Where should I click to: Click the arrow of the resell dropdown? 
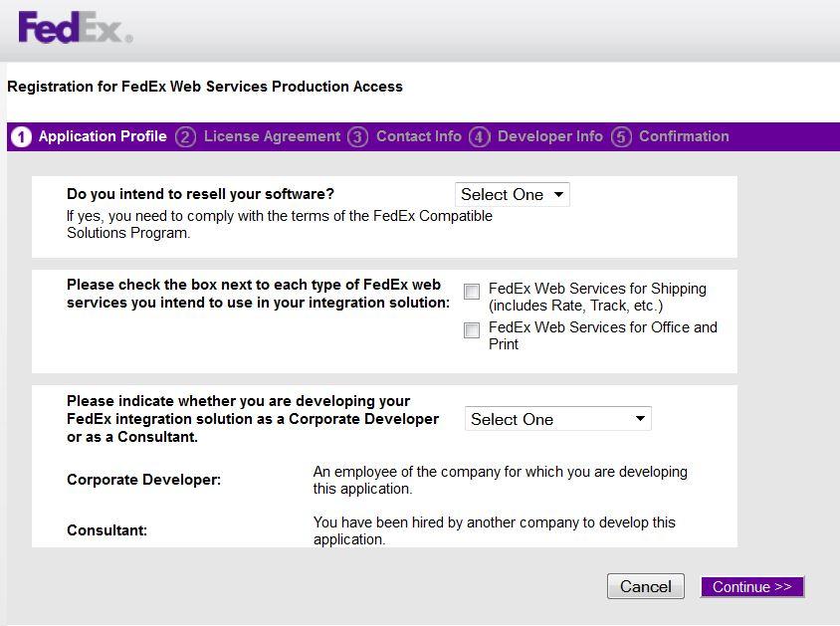(558, 194)
